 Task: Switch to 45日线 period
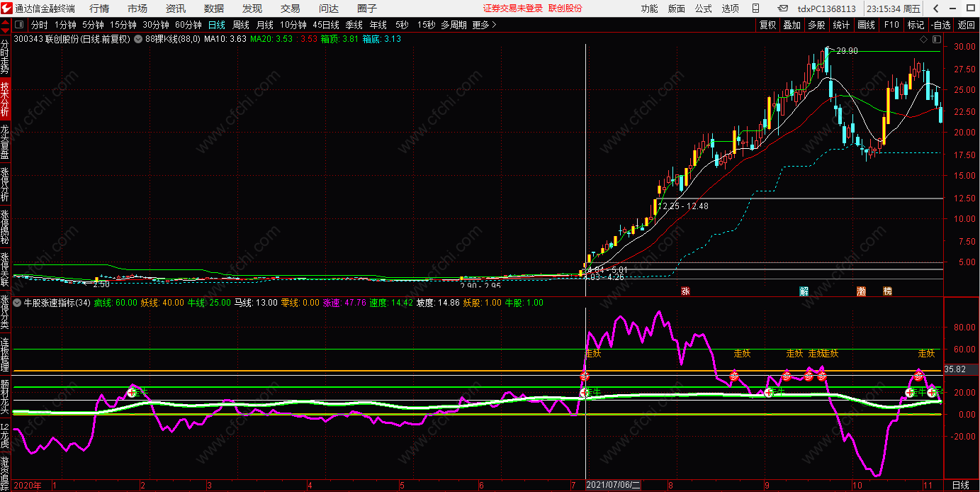(x=326, y=25)
